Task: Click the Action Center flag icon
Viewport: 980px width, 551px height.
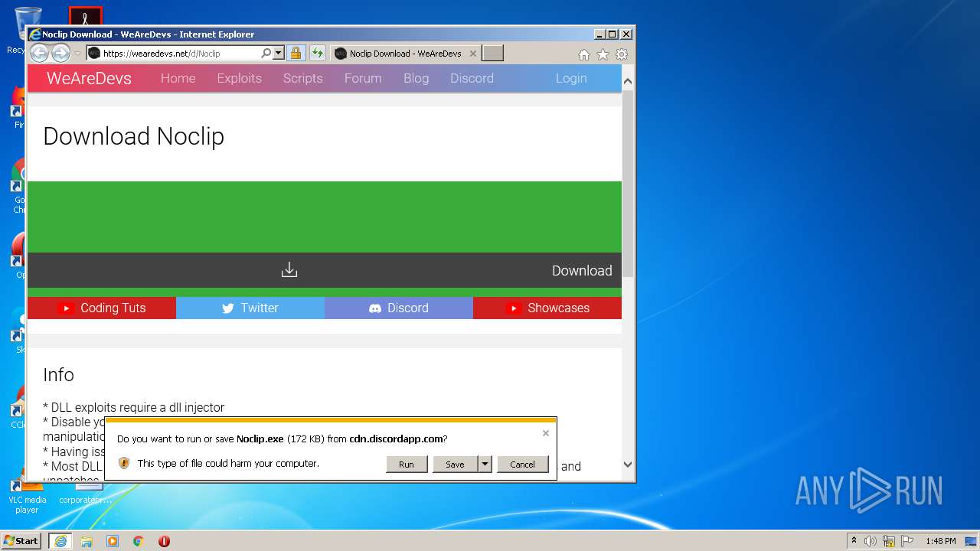Action: pos(907,541)
